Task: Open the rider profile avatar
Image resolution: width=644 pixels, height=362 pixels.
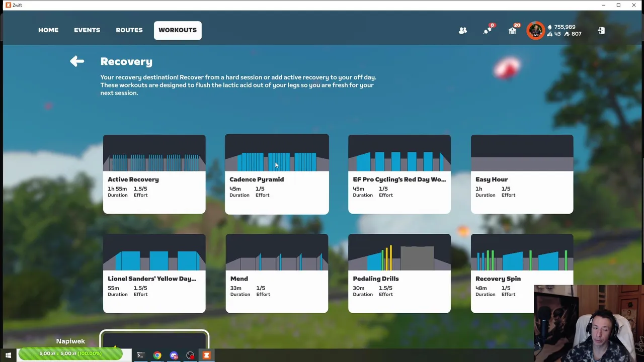Action: pyautogui.click(x=535, y=31)
